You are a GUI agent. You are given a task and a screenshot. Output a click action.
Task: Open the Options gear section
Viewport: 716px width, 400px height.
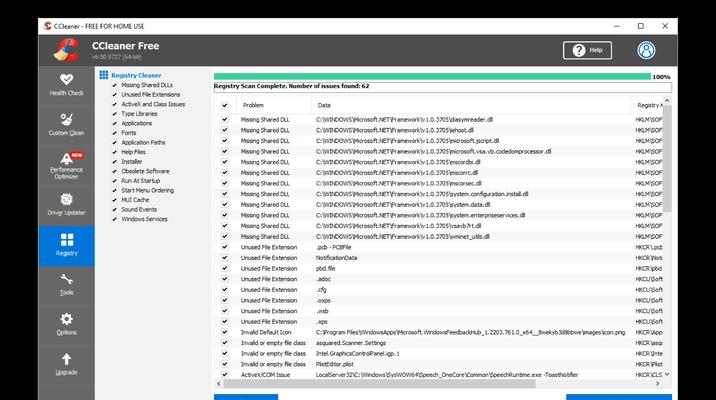[67, 325]
